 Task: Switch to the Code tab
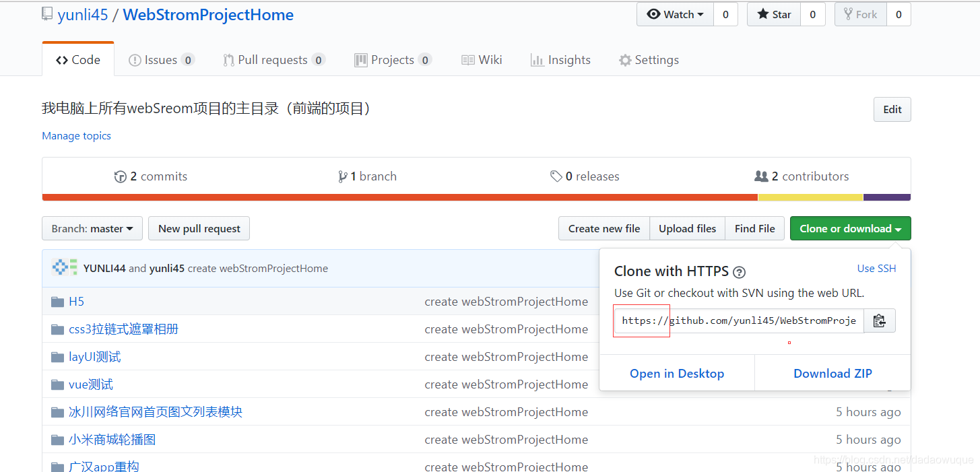coord(78,59)
